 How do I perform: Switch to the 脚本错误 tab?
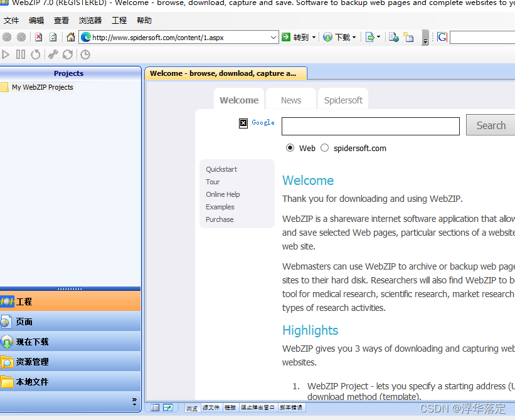[291, 407]
